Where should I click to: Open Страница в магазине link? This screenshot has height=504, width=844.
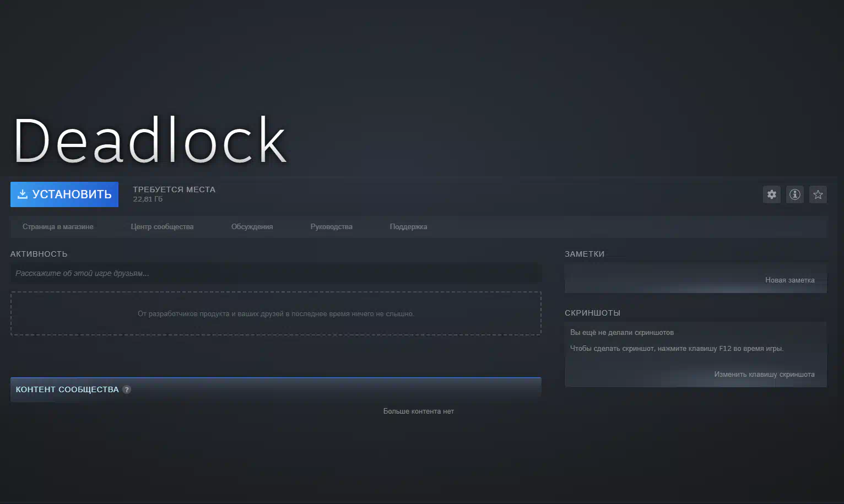[x=58, y=227]
